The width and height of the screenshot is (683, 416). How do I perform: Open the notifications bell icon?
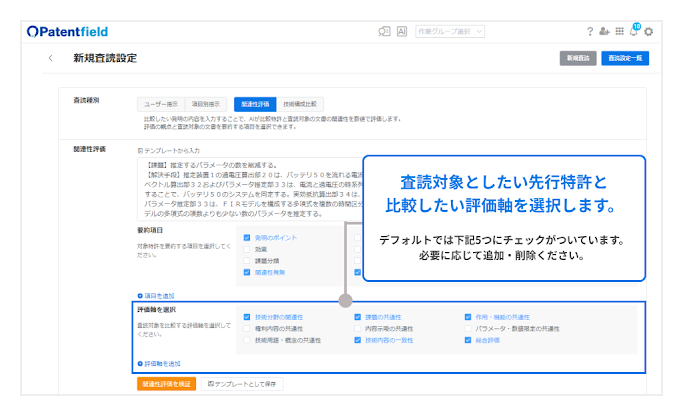(633, 31)
